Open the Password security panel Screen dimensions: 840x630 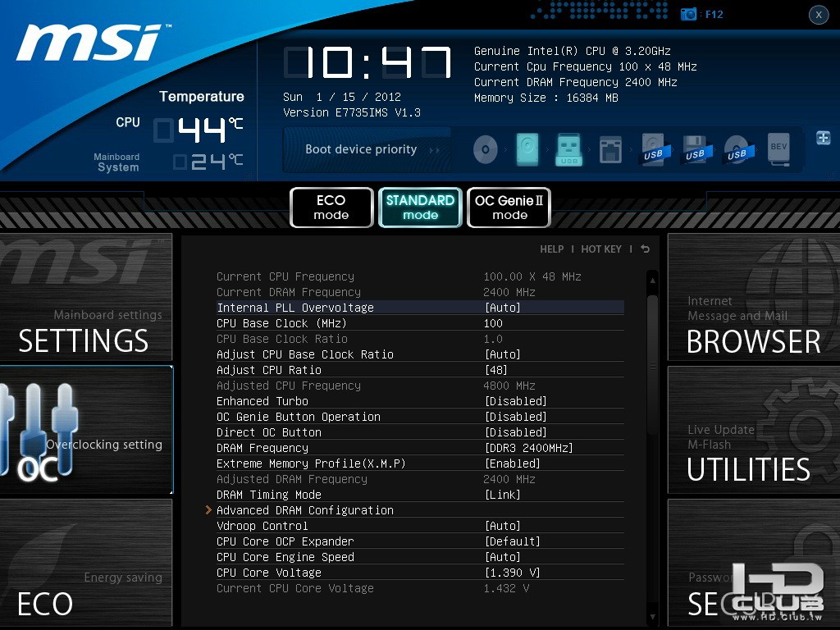pos(754,562)
